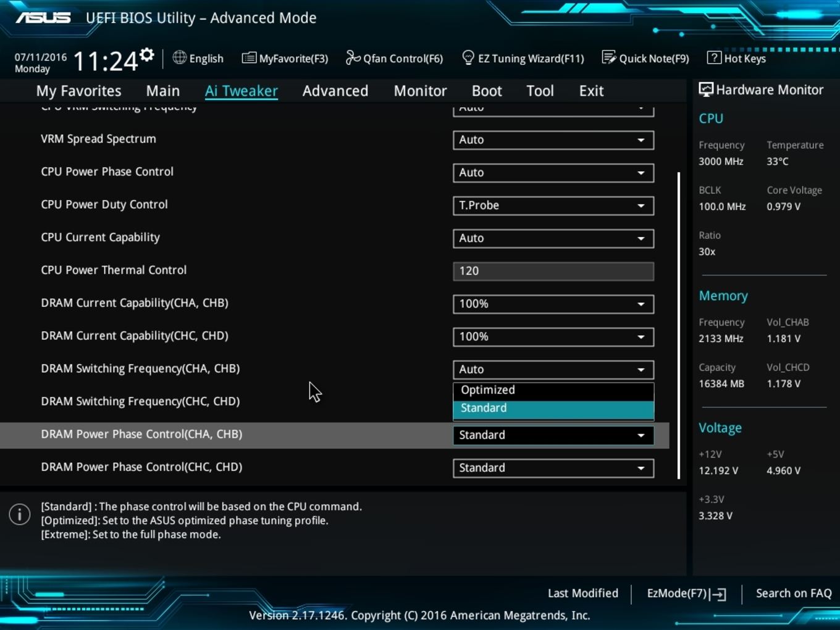
Task: Open the Tool tab
Action: tap(540, 91)
